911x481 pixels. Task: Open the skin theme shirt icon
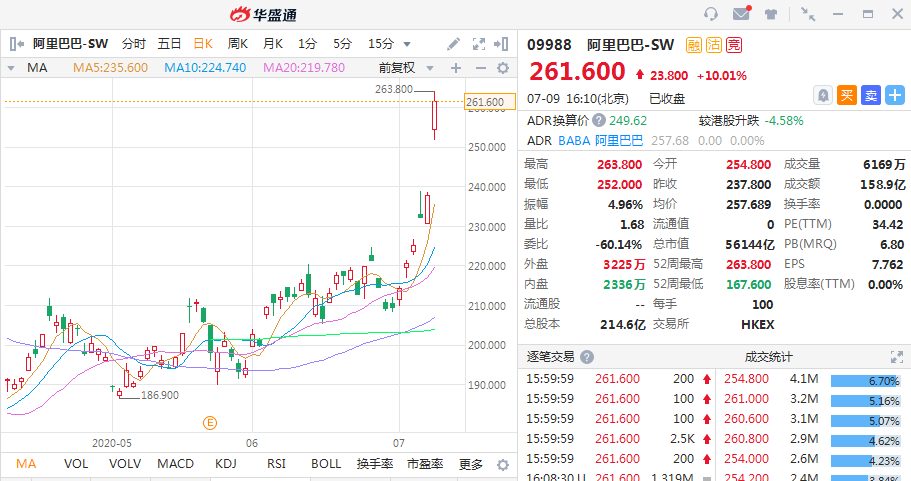click(771, 14)
